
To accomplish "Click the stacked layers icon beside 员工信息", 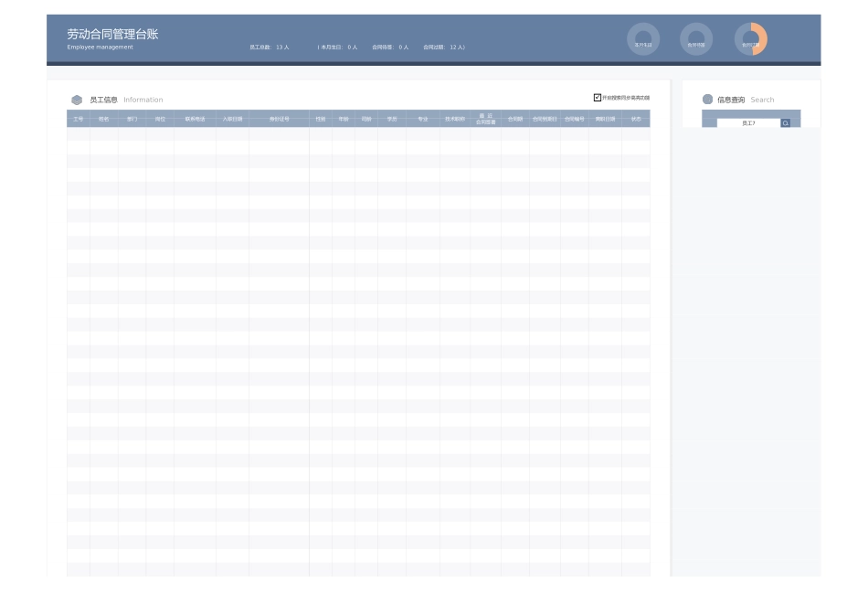I will coord(77,100).
